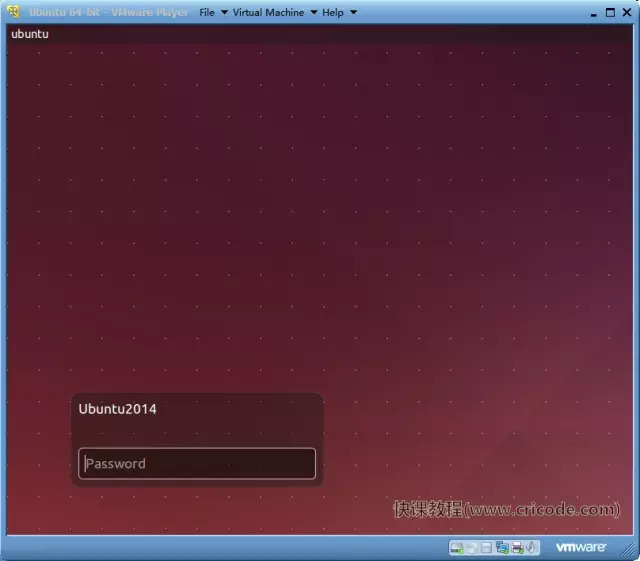Click the hard disk device icon
Image resolution: width=640 pixels, height=561 pixels.
click(457, 548)
